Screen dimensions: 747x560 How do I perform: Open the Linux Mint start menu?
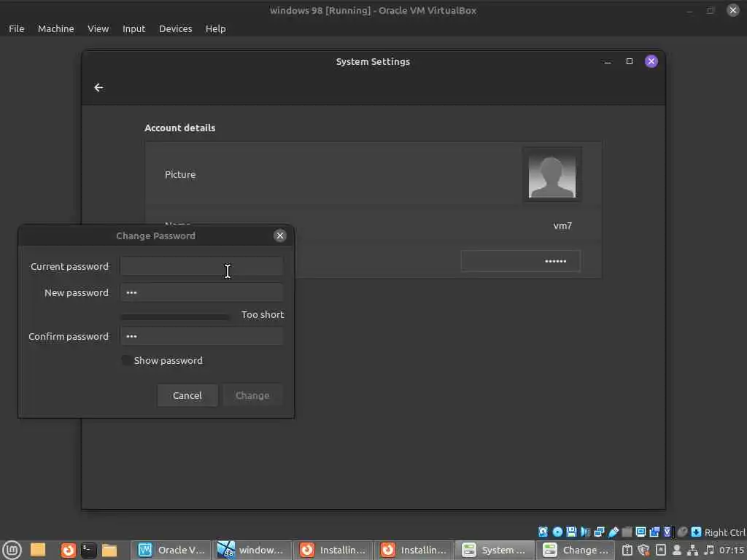click(12, 550)
